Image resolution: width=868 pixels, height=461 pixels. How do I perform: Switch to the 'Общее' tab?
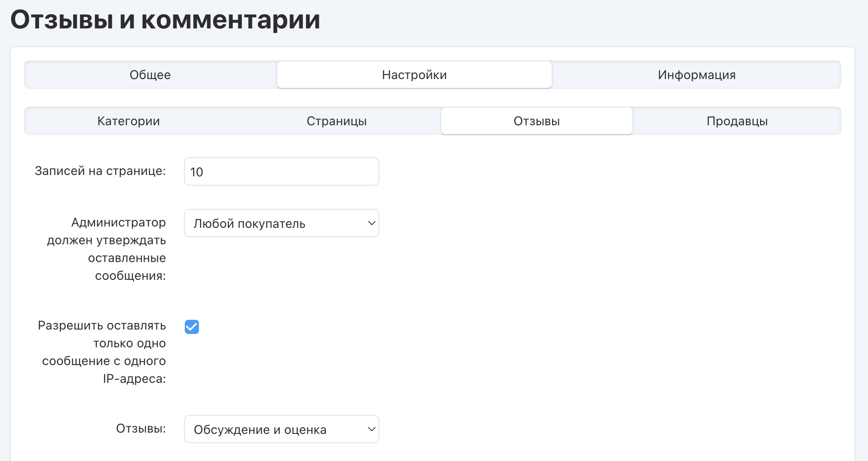[150, 75]
